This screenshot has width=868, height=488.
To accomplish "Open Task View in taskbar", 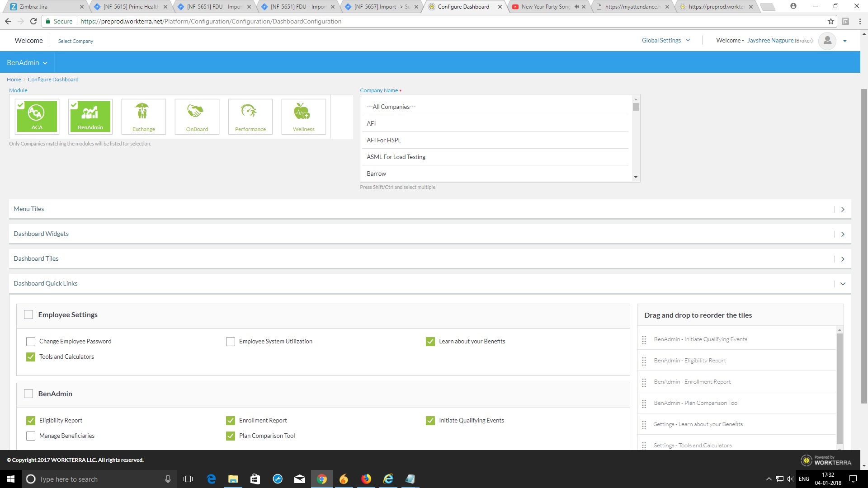I will point(188,479).
